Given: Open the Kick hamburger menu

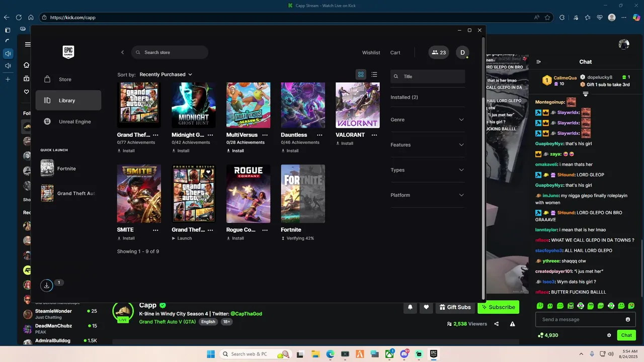Looking at the screenshot, I should coord(28,44).
